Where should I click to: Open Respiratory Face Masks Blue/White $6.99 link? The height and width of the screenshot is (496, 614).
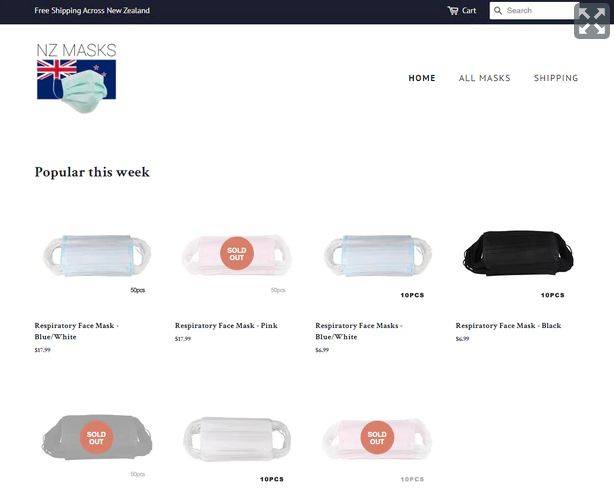coord(359,331)
